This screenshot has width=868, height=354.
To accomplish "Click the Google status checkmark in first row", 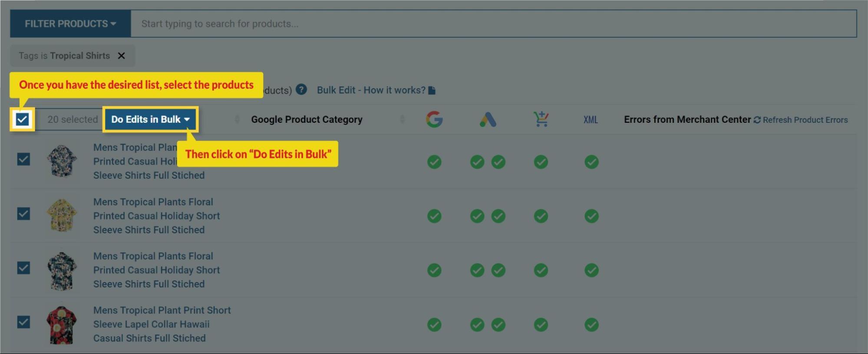I will [434, 162].
